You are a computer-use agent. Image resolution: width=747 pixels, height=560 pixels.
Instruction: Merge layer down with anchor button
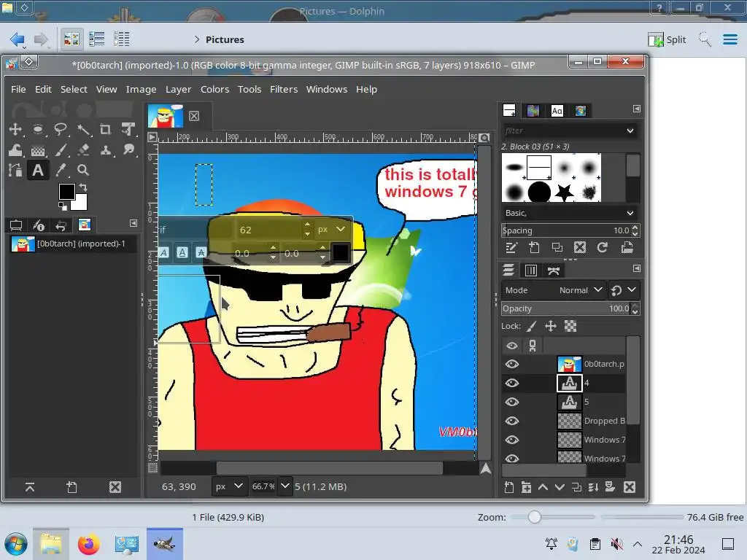coord(593,487)
